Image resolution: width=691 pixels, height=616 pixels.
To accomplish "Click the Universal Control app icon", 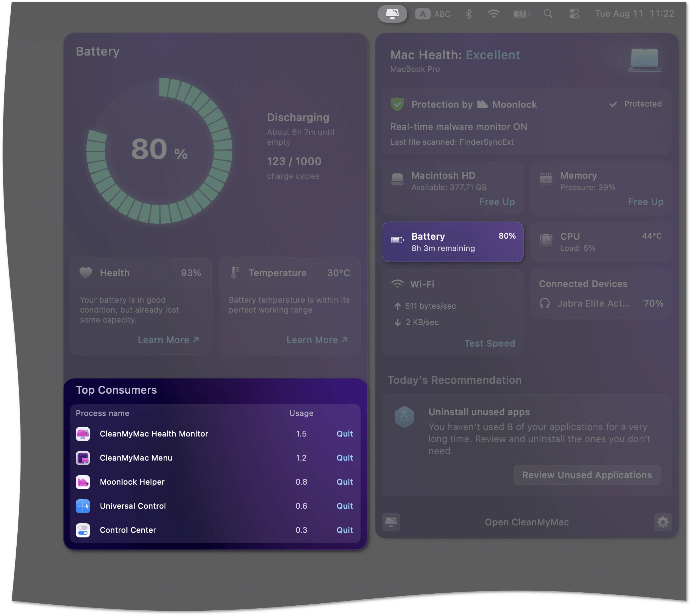I will point(83,506).
